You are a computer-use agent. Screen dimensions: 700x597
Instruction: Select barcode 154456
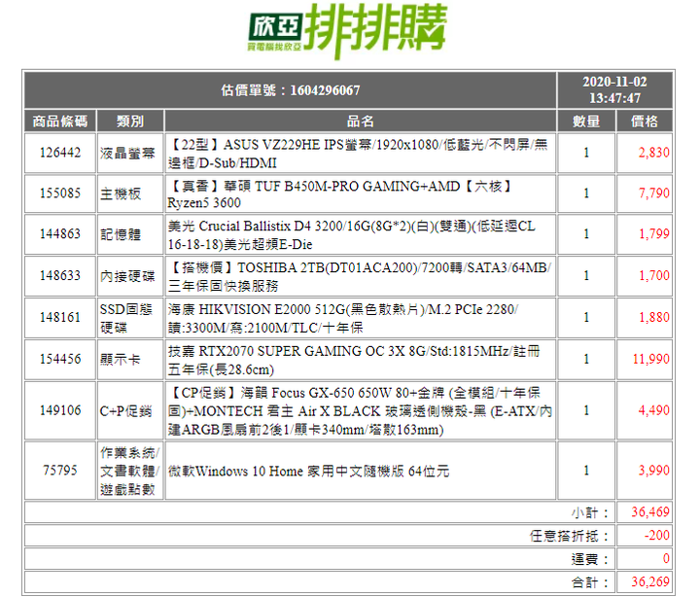coord(60,359)
